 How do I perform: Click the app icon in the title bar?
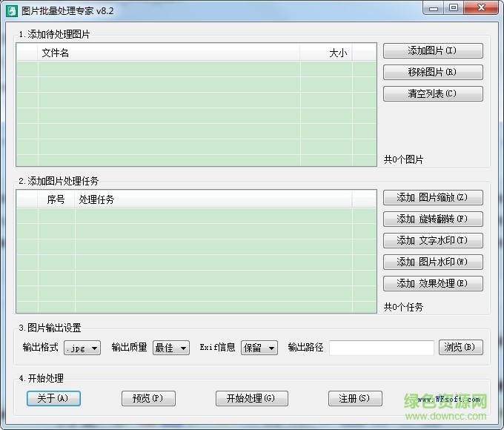coord(12,11)
